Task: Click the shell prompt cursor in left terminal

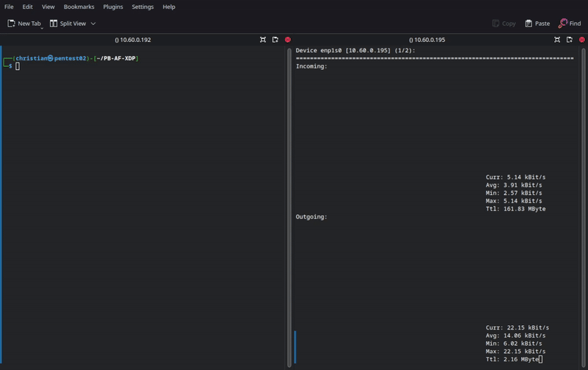Action: point(18,66)
